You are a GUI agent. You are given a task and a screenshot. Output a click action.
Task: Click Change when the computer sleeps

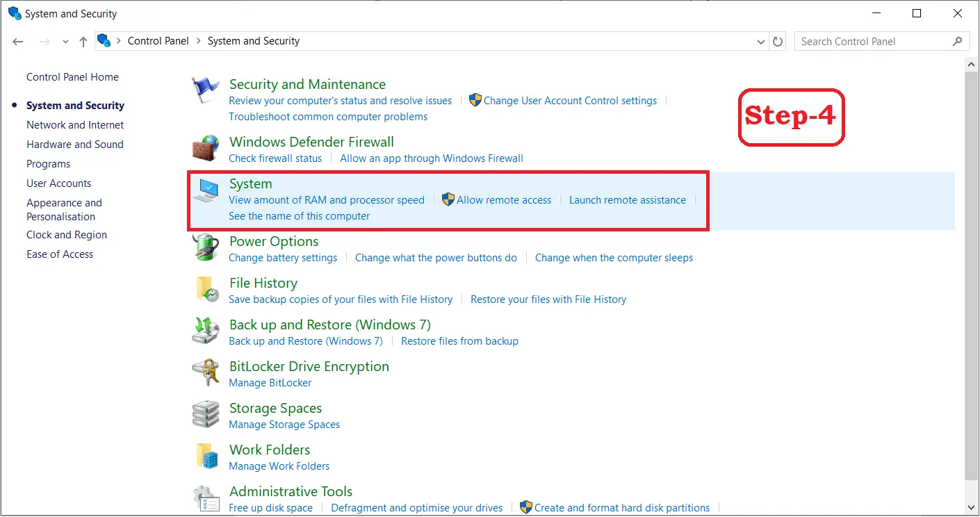pos(614,258)
